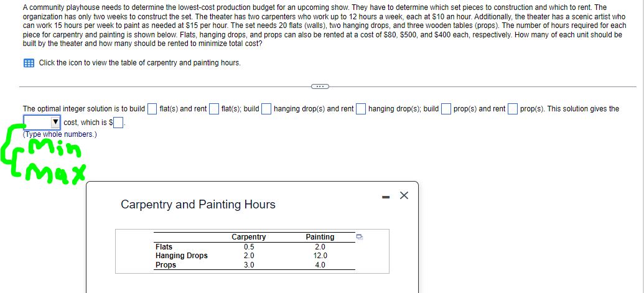644x293 pixels.
Task: Select the props to build field
Action: tap(446, 109)
